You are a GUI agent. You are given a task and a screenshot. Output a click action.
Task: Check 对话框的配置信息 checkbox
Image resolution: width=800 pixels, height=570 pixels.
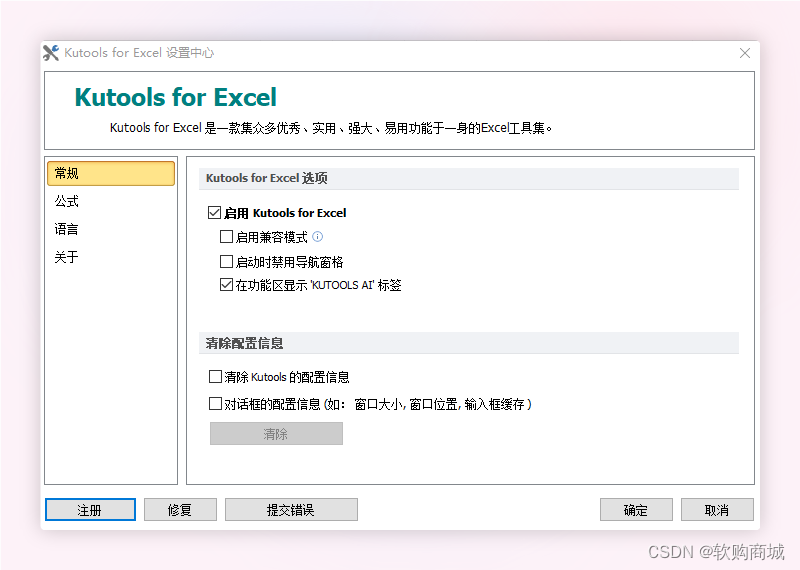(215, 404)
